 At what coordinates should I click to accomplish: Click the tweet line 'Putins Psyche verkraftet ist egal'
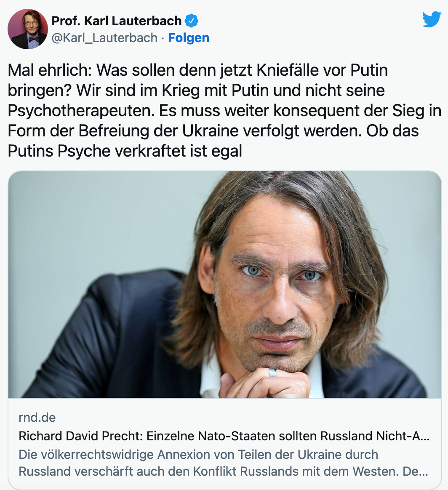coord(125,151)
